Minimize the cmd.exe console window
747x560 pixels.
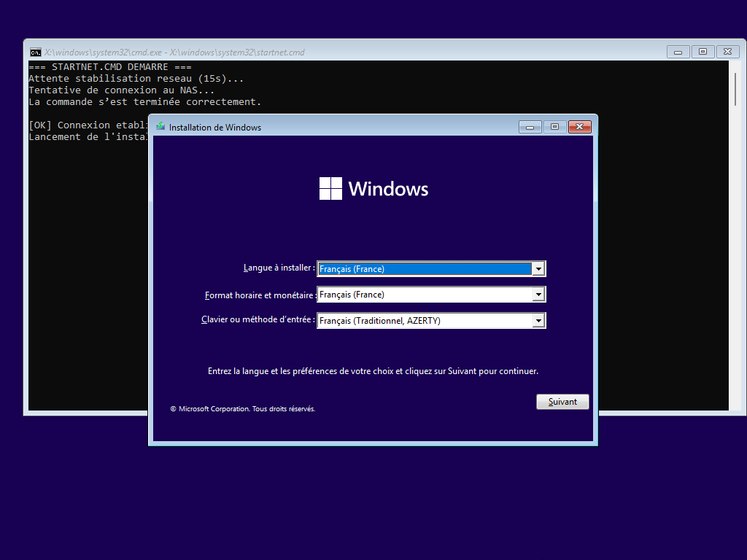[x=678, y=52]
